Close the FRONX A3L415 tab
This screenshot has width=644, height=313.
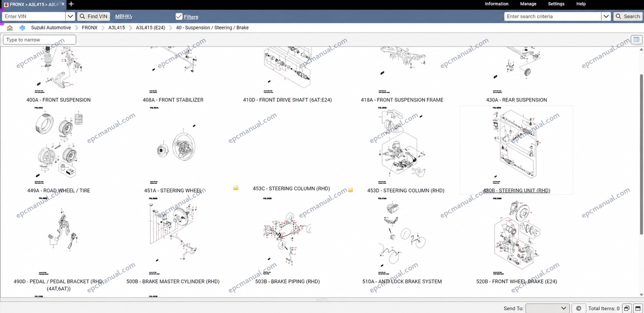click(x=63, y=4)
